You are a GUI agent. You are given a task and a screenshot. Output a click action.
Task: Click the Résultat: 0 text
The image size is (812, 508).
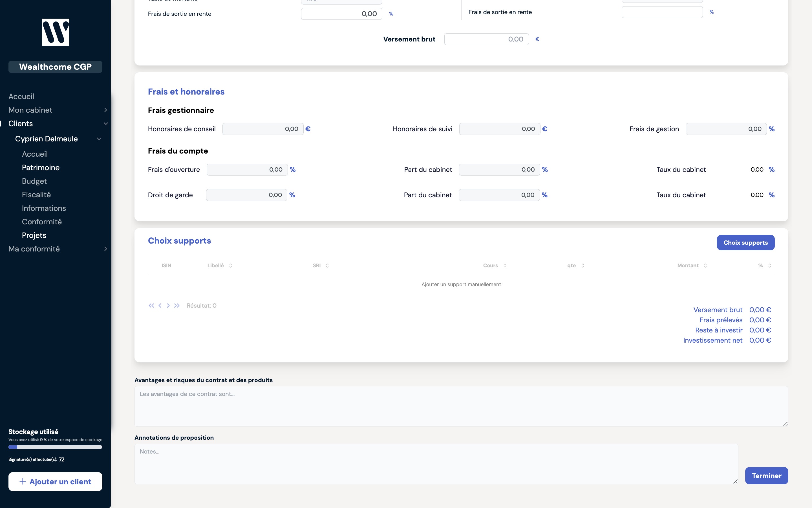click(201, 305)
